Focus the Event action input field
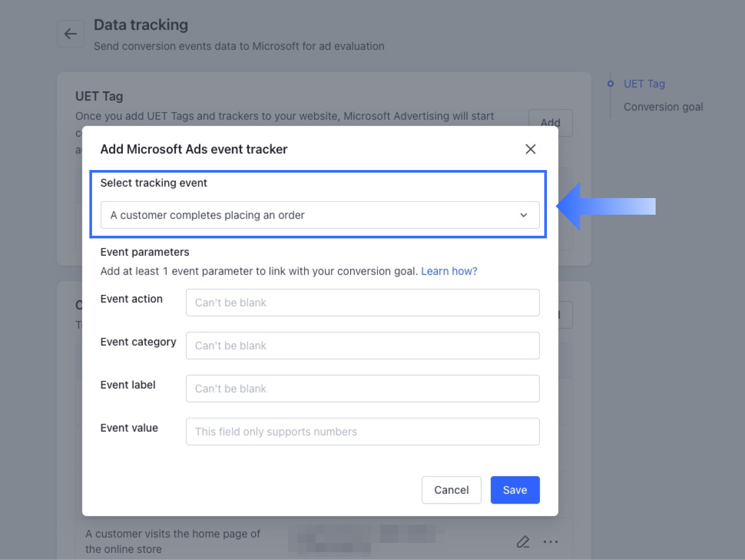Viewport: 745px width, 560px height. click(362, 303)
